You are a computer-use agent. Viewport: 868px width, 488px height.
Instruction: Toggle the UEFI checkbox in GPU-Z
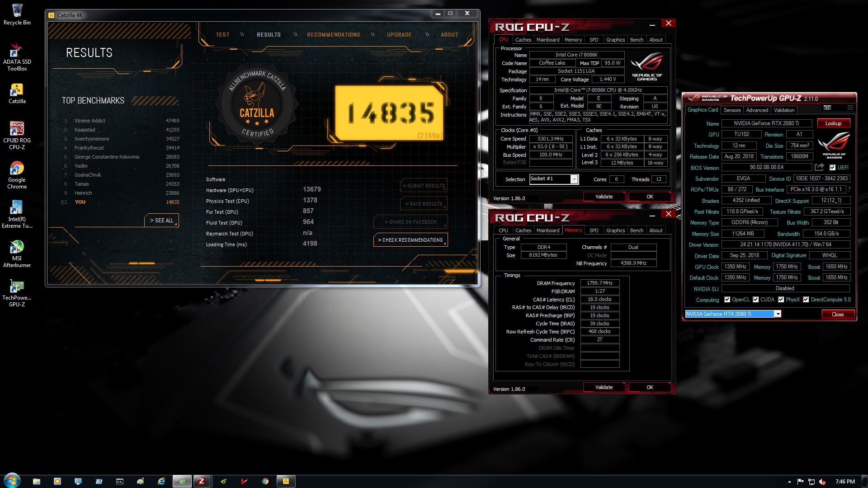click(x=832, y=168)
